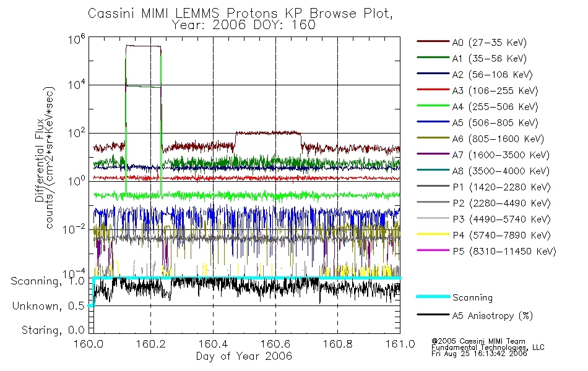
Task: Click the 10^0 y-axis tick label
Action: pyautogui.click(x=77, y=181)
